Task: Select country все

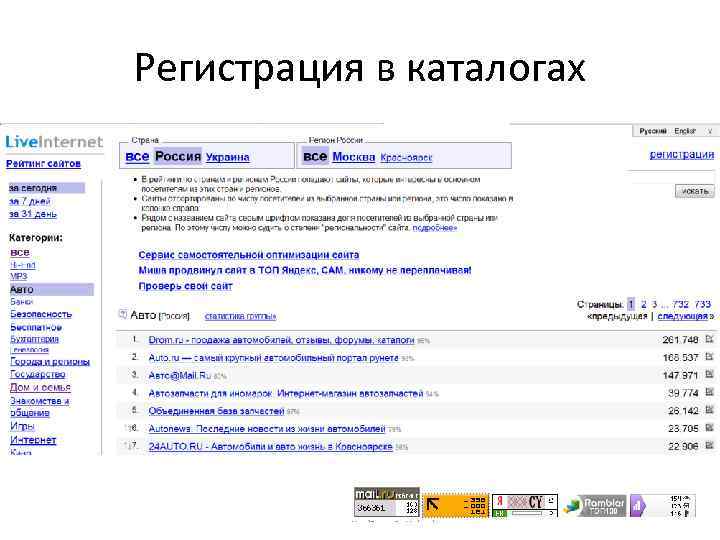Action: [137, 157]
